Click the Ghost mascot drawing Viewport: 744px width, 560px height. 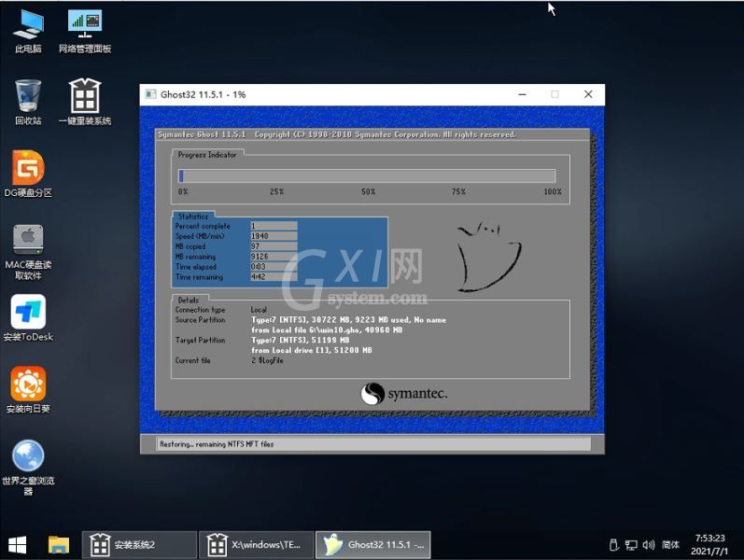pyautogui.click(x=488, y=256)
